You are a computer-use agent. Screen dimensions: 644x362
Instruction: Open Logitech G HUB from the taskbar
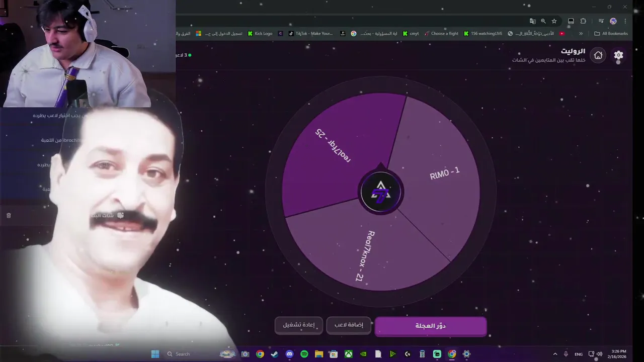coord(408,354)
